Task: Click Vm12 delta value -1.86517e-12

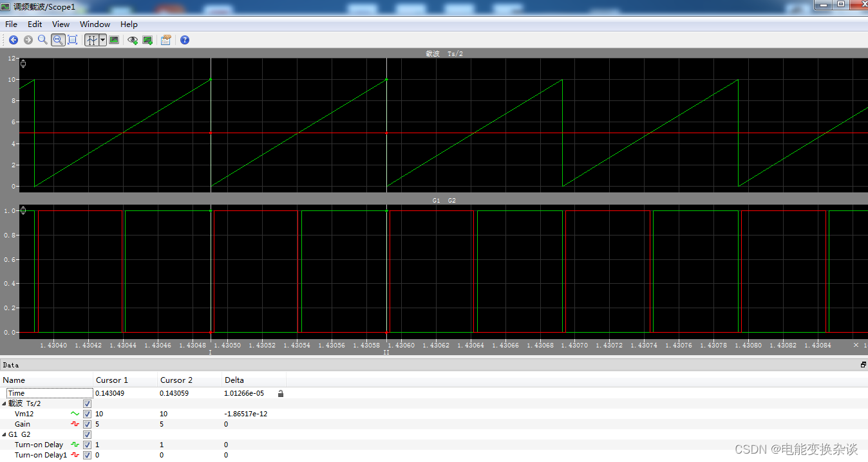Action: click(246, 414)
